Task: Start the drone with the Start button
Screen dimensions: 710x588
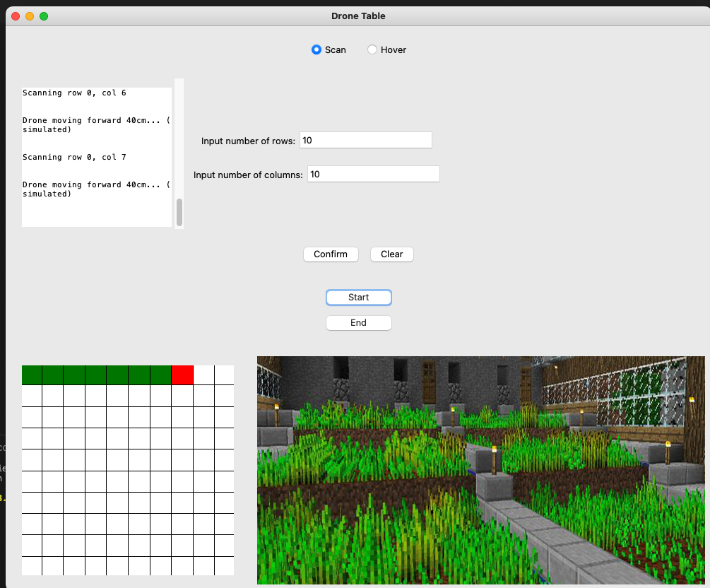Action: point(359,298)
